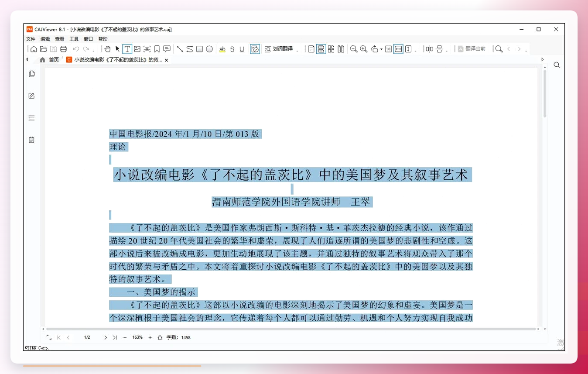
Task: Set actual size 1:1 zoom
Action: [x=388, y=49]
